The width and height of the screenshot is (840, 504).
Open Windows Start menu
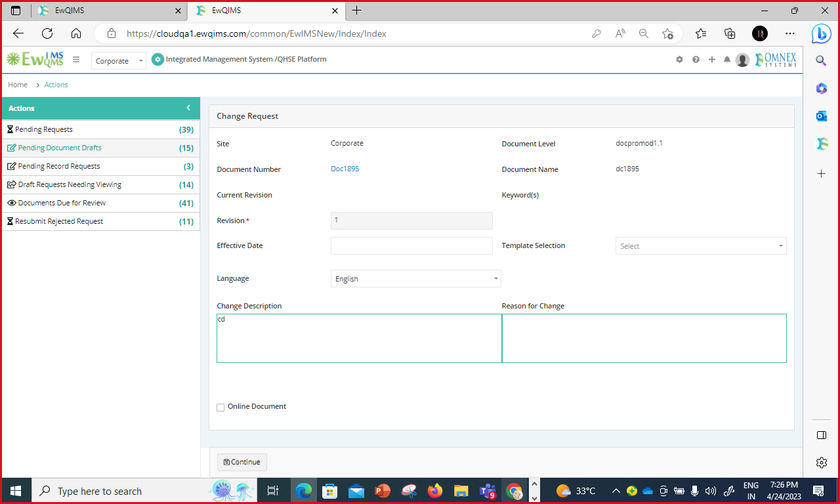[16, 491]
